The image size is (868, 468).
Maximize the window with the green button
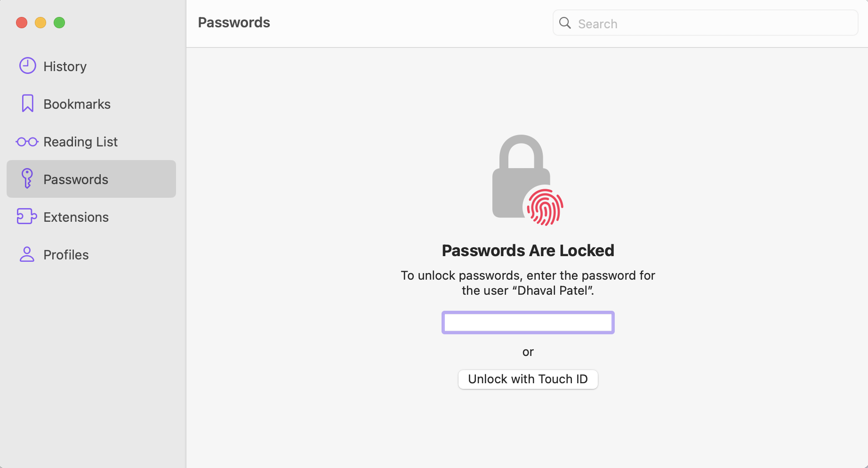click(x=59, y=23)
